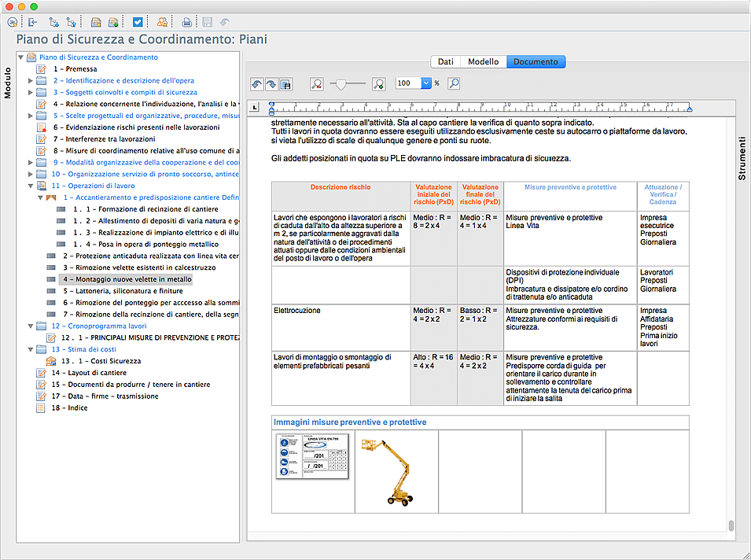Expand the 10 – Organizzazione servizio di pronto soccorso node
751x560 pixels.
pyautogui.click(x=31, y=175)
